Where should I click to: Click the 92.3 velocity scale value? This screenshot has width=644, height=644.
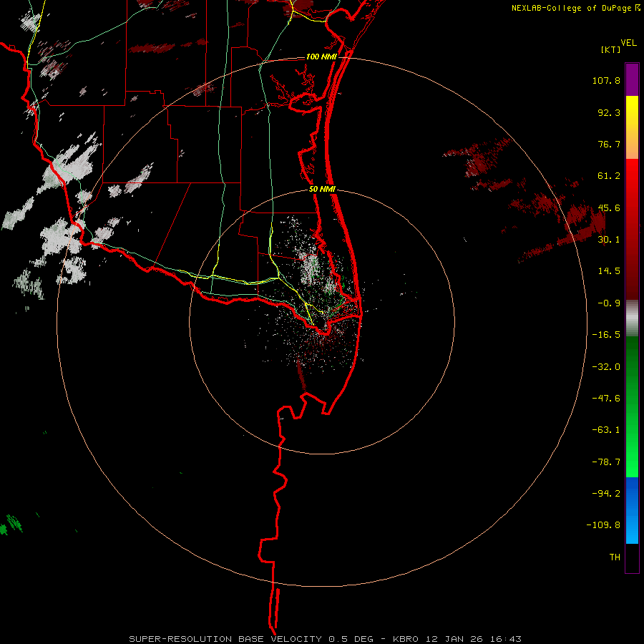[609, 112]
